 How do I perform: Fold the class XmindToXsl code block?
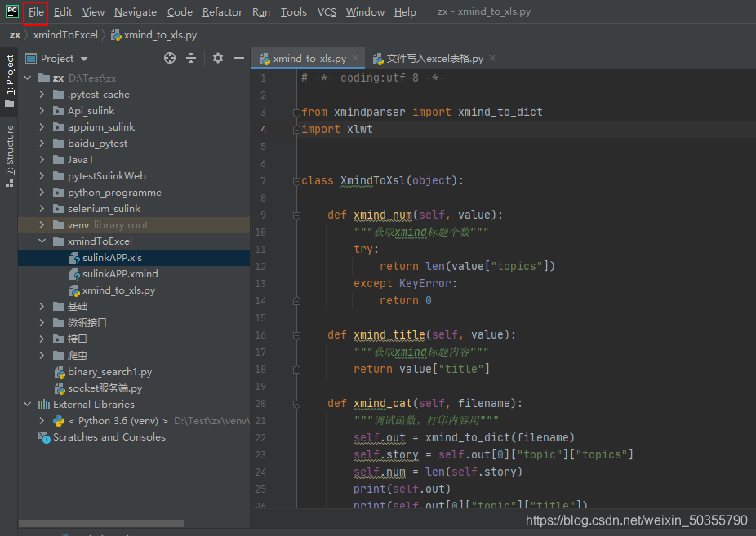[296, 180]
